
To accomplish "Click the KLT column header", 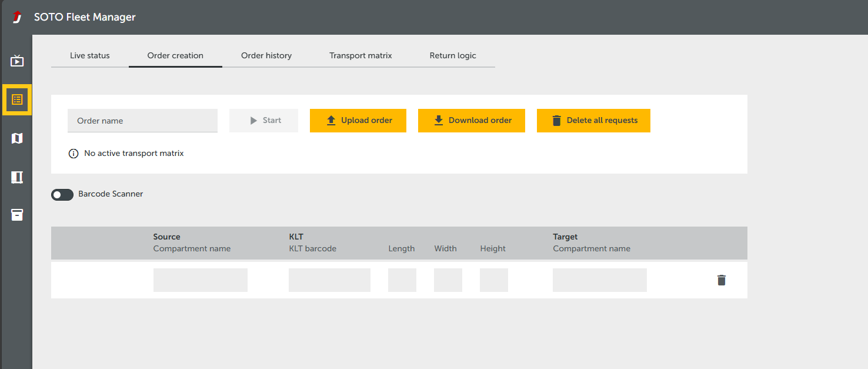I will pyautogui.click(x=296, y=237).
